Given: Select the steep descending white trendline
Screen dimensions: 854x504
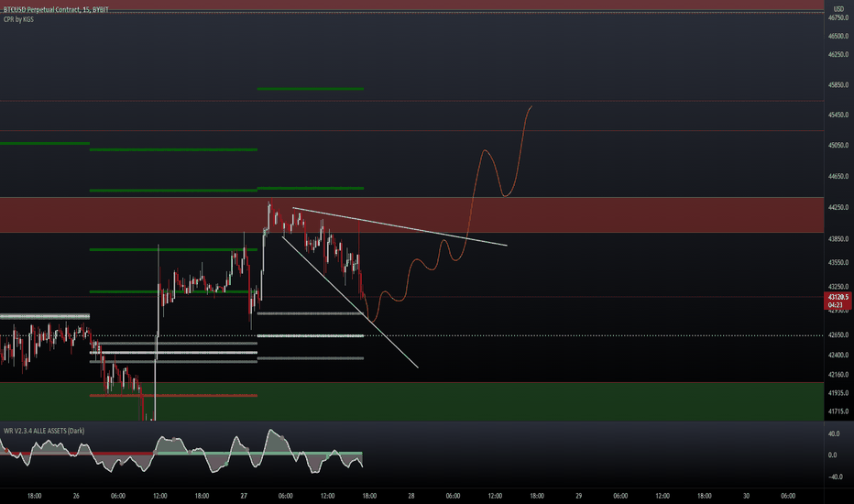Looking at the screenshot, I should point(350,301).
